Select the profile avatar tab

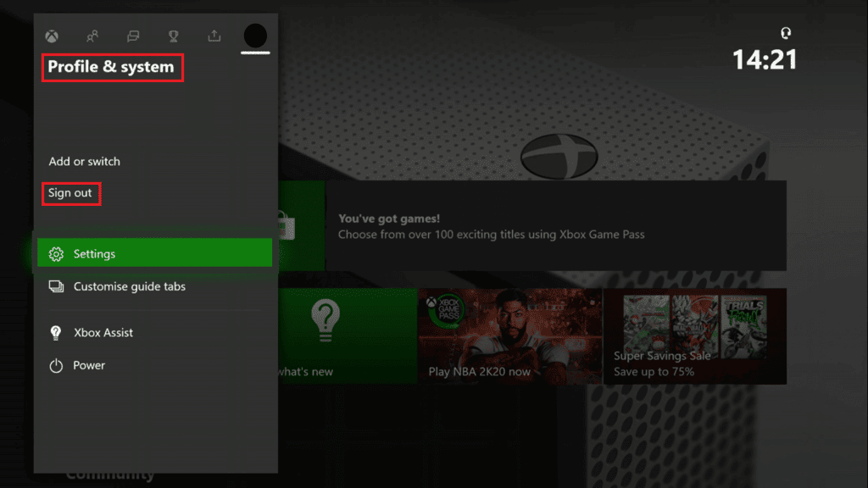[255, 36]
